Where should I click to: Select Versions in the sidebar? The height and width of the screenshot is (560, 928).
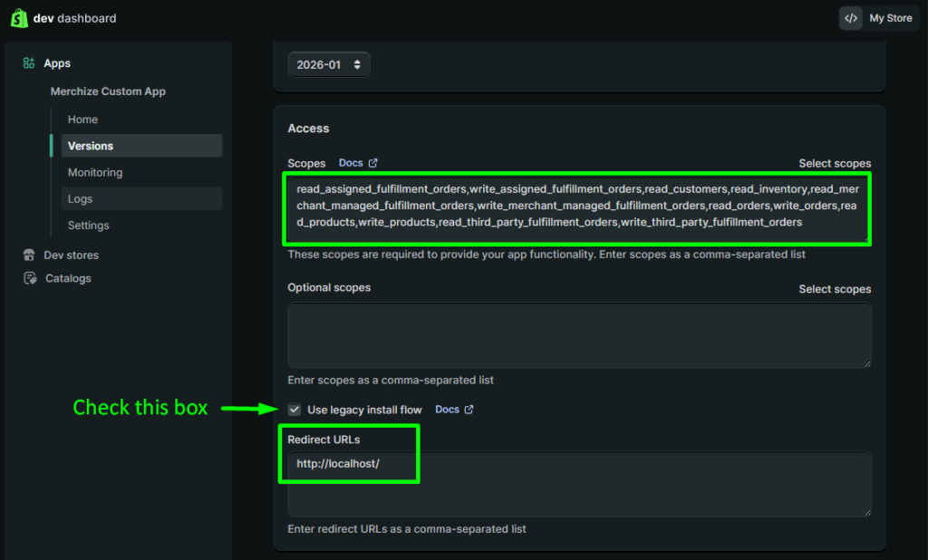[91, 146]
